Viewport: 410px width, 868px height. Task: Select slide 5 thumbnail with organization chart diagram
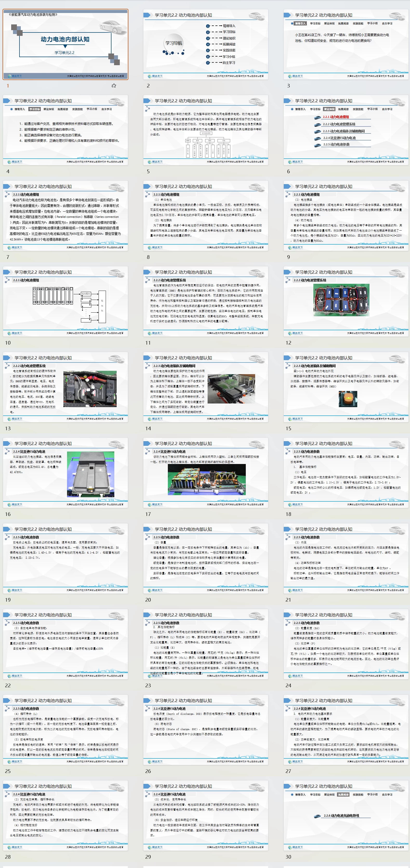[x=206, y=130]
